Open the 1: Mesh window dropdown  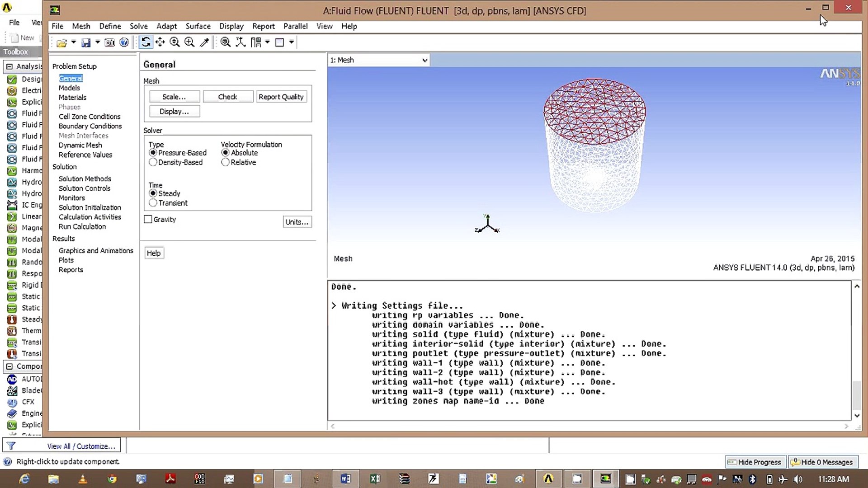[424, 60]
